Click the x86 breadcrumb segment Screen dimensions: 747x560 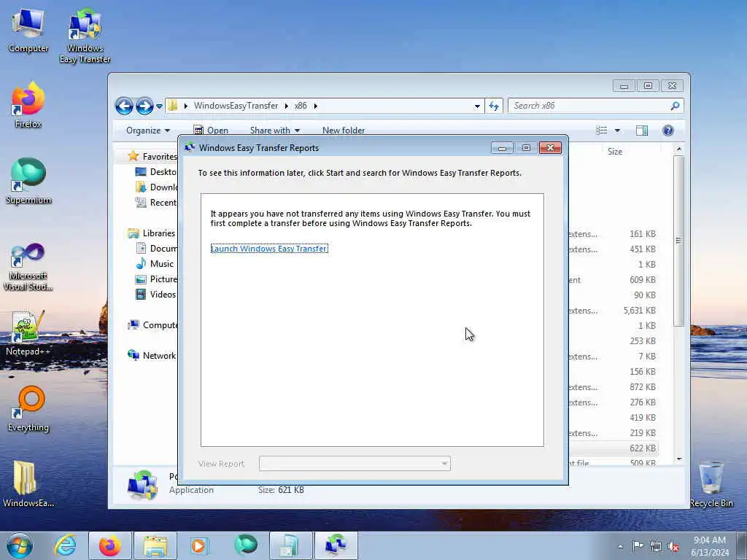(301, 106)
